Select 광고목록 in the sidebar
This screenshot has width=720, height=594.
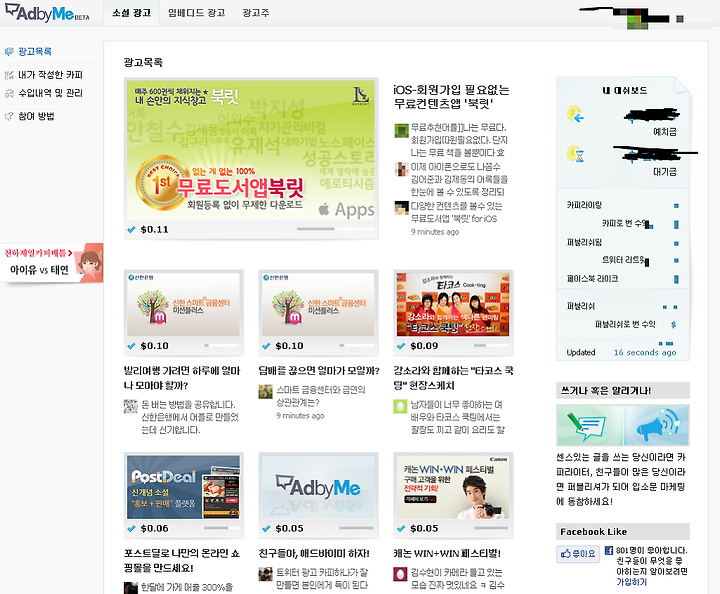click(x=35, y=51)
